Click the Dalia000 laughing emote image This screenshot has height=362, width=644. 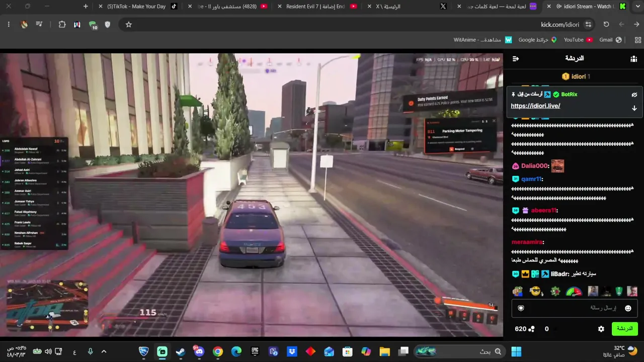[x=557, y=166]
